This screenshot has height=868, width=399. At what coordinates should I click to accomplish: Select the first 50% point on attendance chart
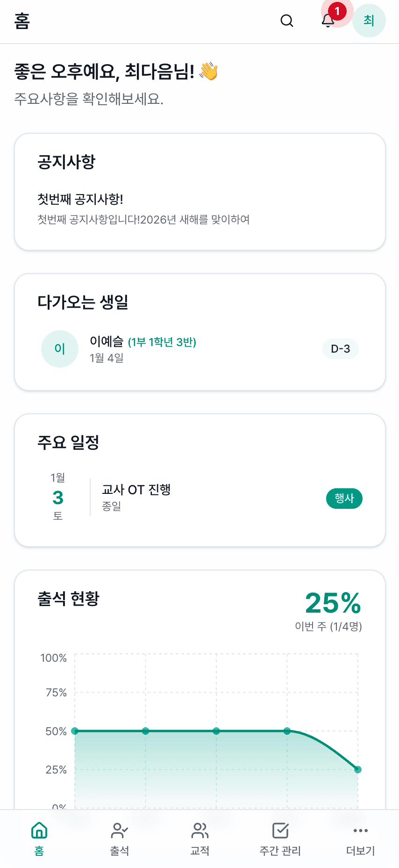point(75,731)
